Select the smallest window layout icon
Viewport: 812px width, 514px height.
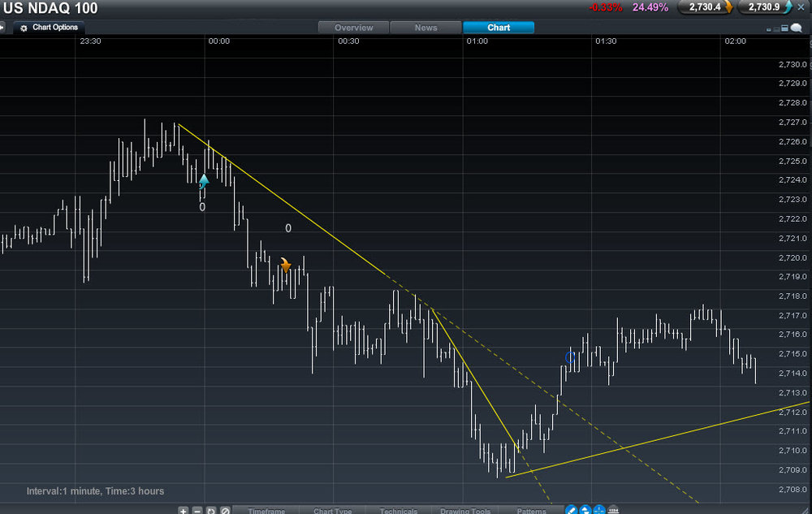[768, 30]
